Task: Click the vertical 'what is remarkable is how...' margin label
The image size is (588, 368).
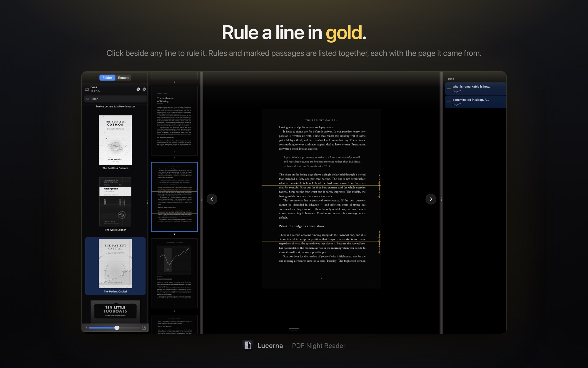Action: (x=379, y=185)
